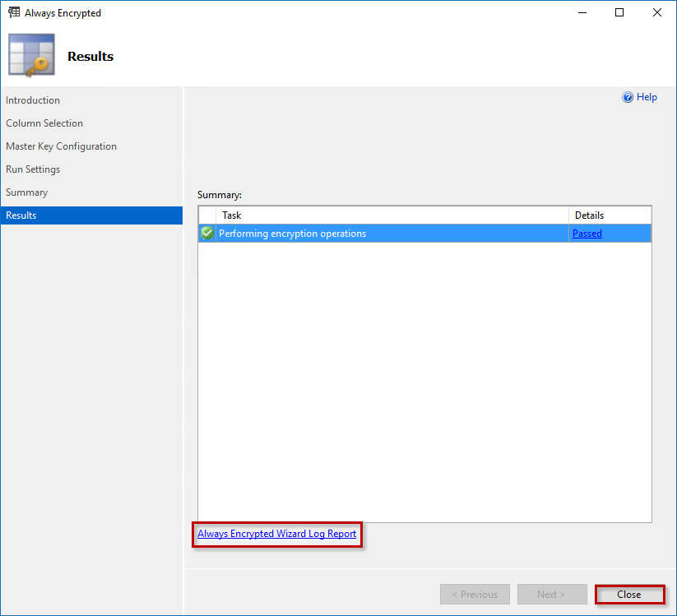Open the Help link
Image resolution: width=677 pixels, height=616 pixels.
click(647, 97)
